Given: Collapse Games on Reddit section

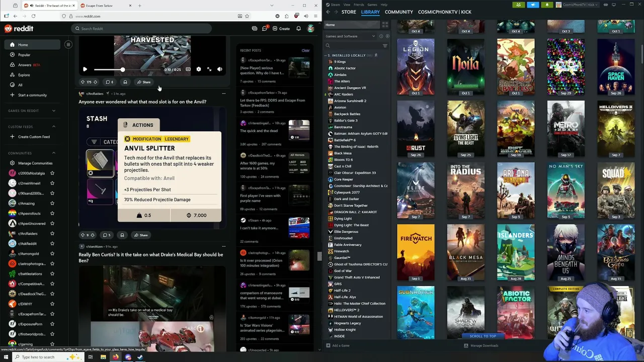Looking at the screenshot, I should tap(54, 111).
